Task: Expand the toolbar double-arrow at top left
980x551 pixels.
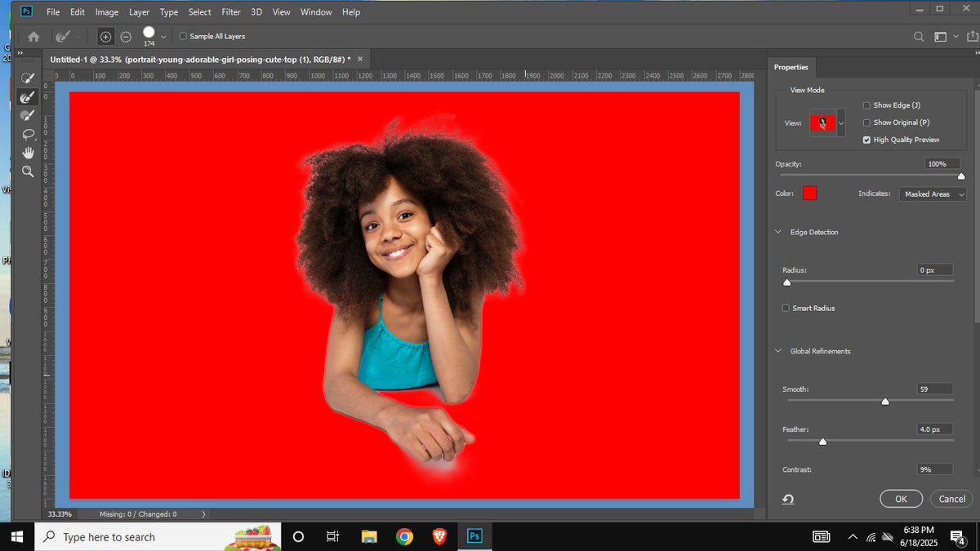Action: [x=20, y=52]
